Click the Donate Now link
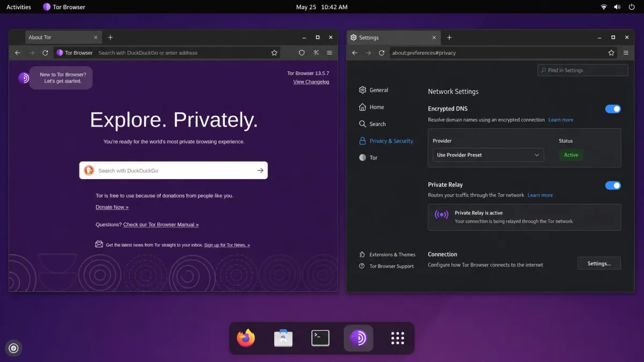The image size is (644, 362). (112, 207)
